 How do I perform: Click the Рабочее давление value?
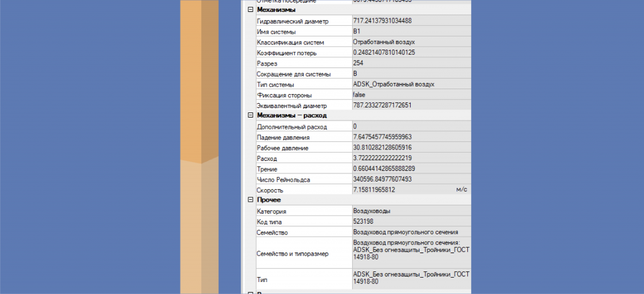(409, 148)
